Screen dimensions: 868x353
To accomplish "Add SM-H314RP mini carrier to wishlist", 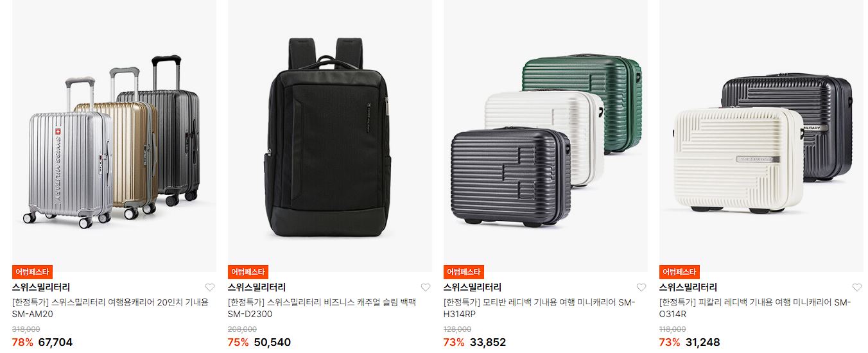I will tap(641, 288).
